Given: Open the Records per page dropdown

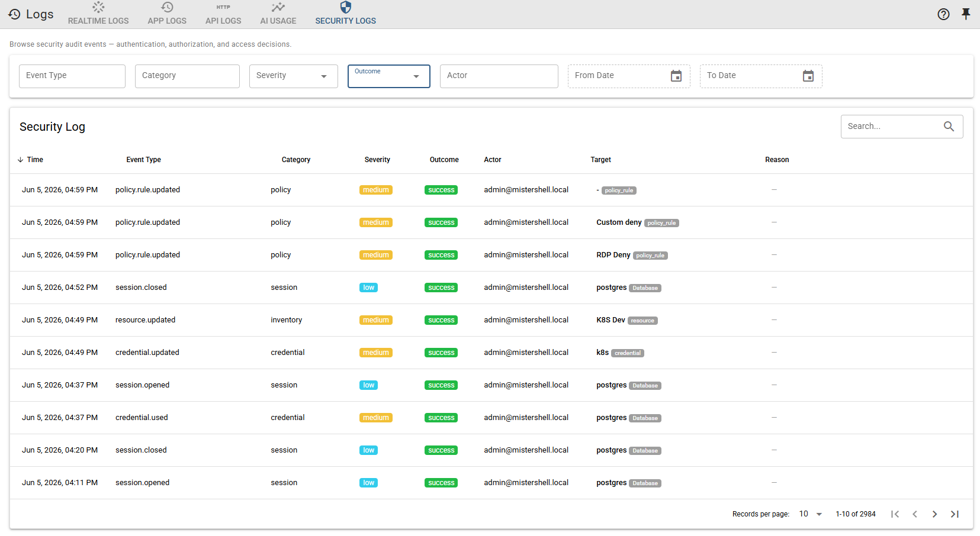Looking at the screenshot, I should tap(811, 514).
